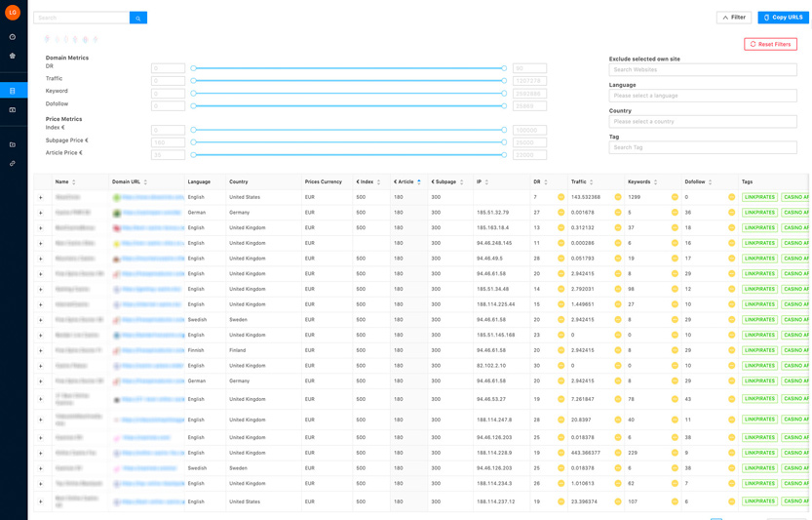Collapse the Filter panel
Screen dimensions: 812x520
coord(734,18)
